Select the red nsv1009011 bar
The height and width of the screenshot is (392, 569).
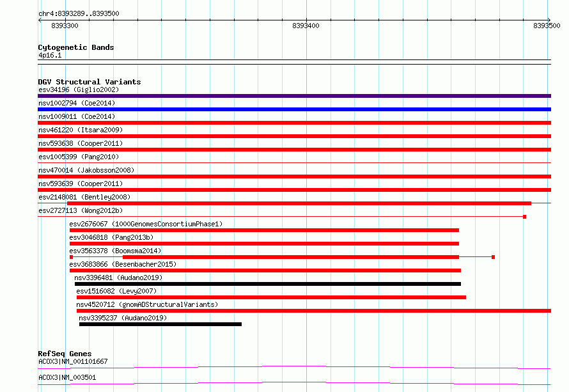(x=294, y=123)
